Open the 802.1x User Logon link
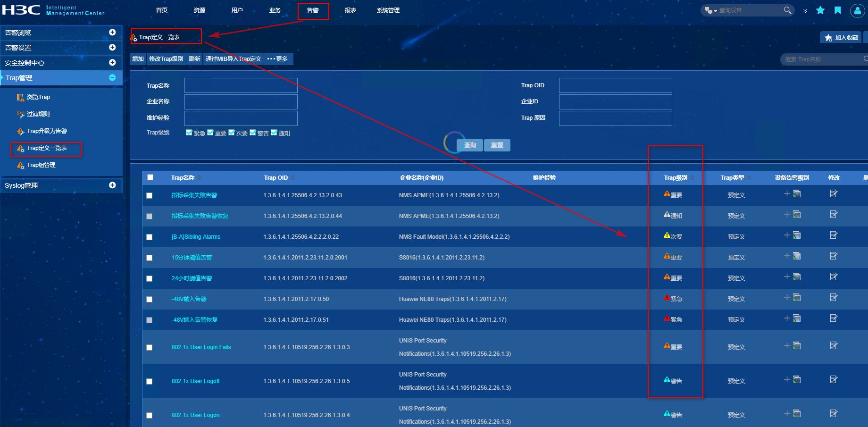This screenshot has height=427, width=868. pos(196,415)
